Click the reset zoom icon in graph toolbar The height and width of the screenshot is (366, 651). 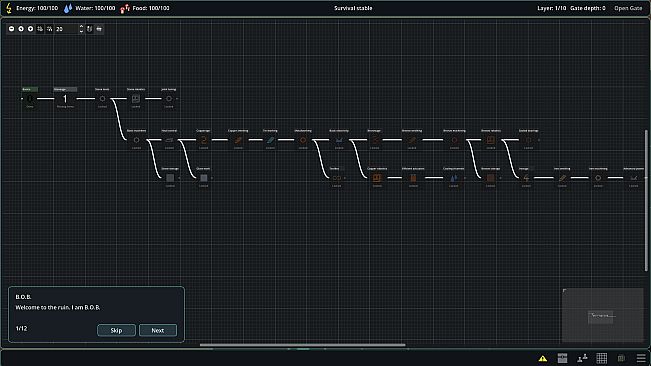click(21, 29)
